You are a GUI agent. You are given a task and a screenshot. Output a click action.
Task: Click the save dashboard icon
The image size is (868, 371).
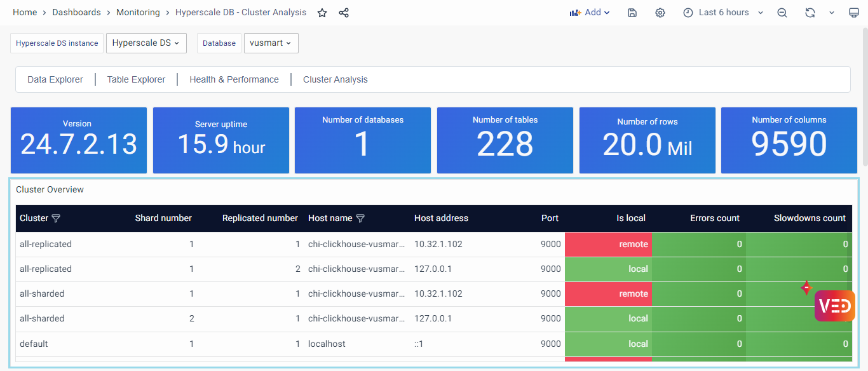pyautogui.click(x=632, y=13)
